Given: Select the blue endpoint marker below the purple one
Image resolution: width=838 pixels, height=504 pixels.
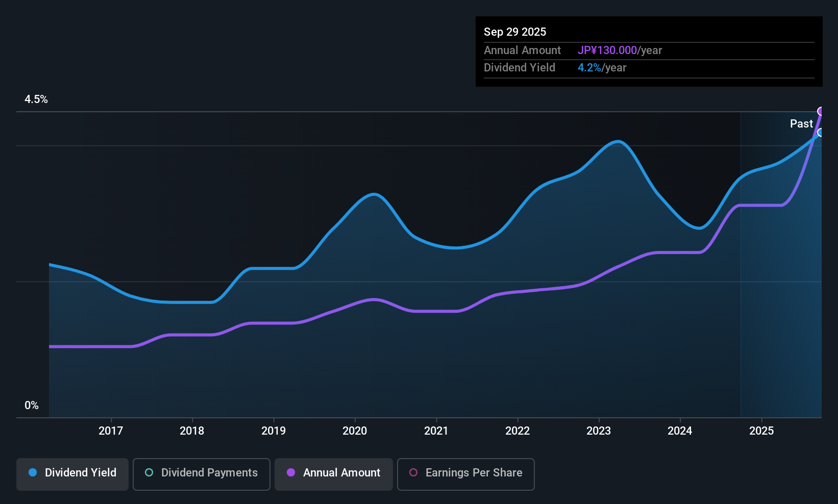Looking at the screenshot, I should click(821, 133).
